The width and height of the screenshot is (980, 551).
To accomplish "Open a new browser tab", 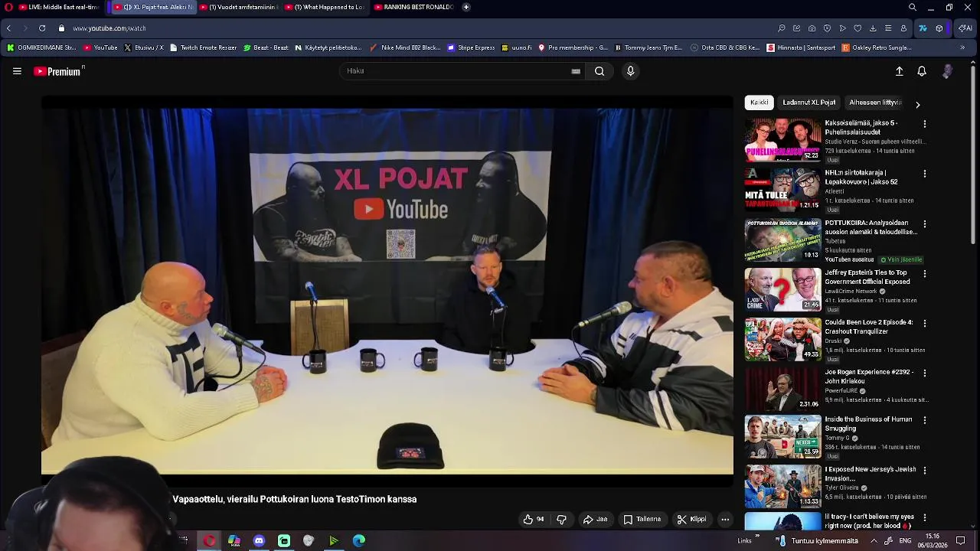I will tap(466, 7).
